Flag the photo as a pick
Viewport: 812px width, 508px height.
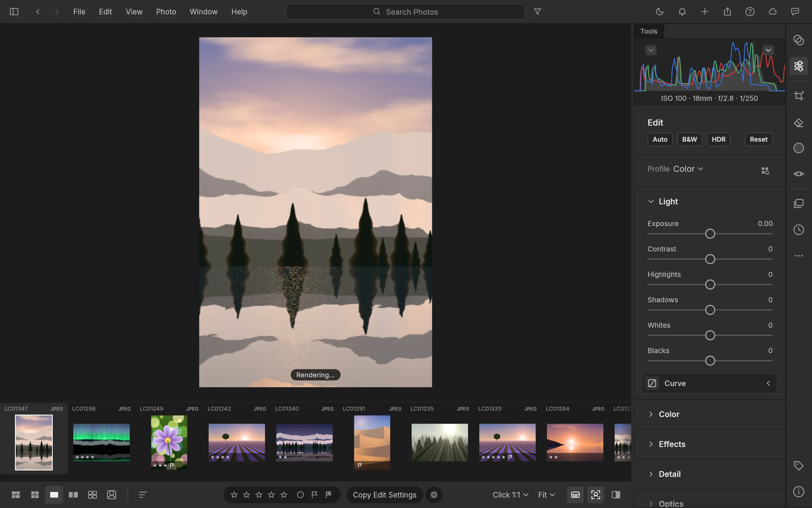click(314, 494)
